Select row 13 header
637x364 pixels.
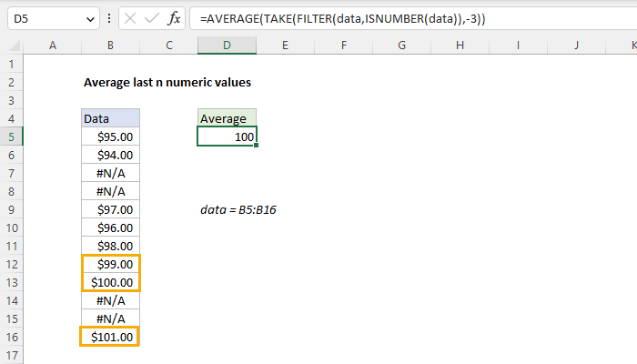point(11,282)
